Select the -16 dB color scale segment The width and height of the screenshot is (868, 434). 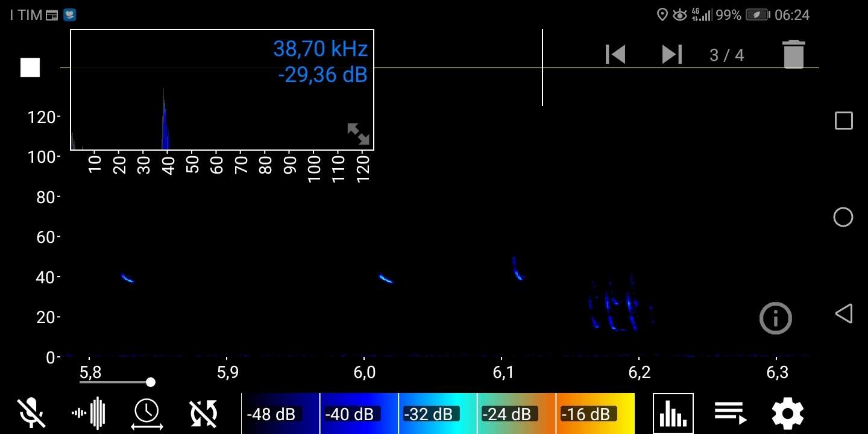(595, 414)
